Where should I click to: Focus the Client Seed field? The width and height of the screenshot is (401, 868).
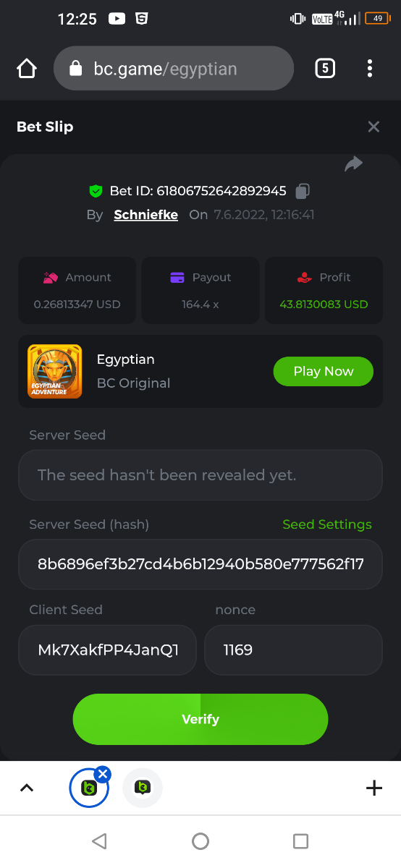(x=107, y=650)
